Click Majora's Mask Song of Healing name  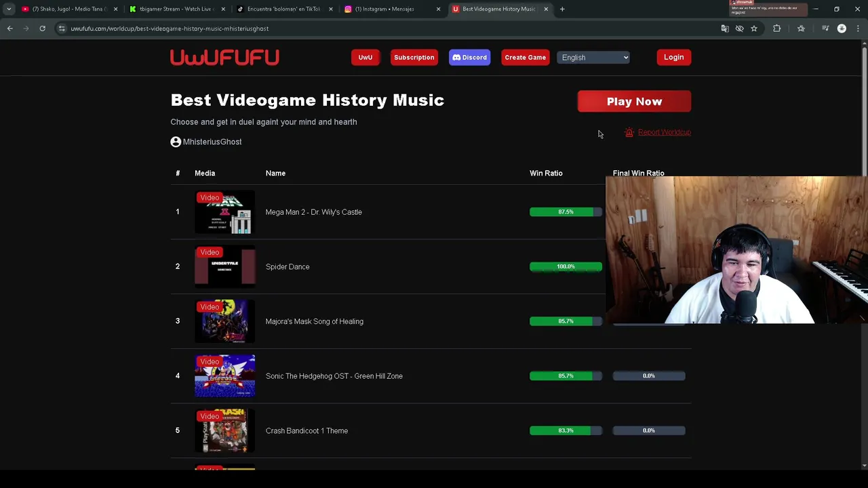tap(314, 321)
